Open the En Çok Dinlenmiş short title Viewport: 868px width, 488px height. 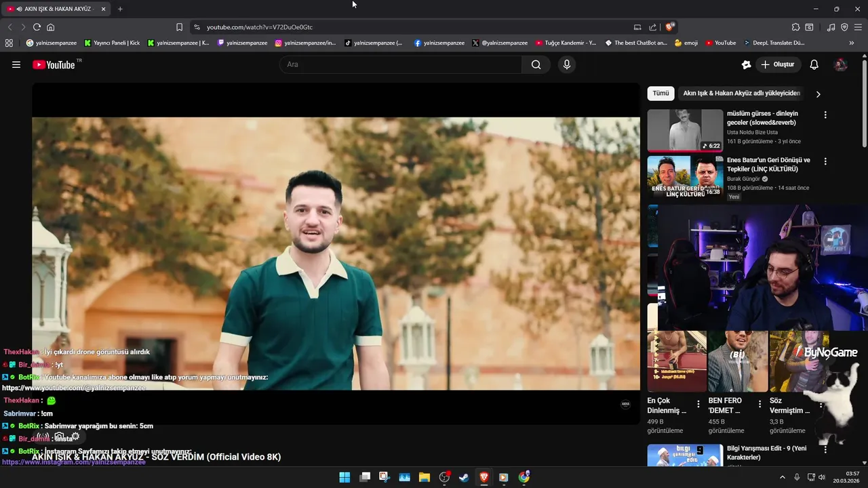pos(667,405)
